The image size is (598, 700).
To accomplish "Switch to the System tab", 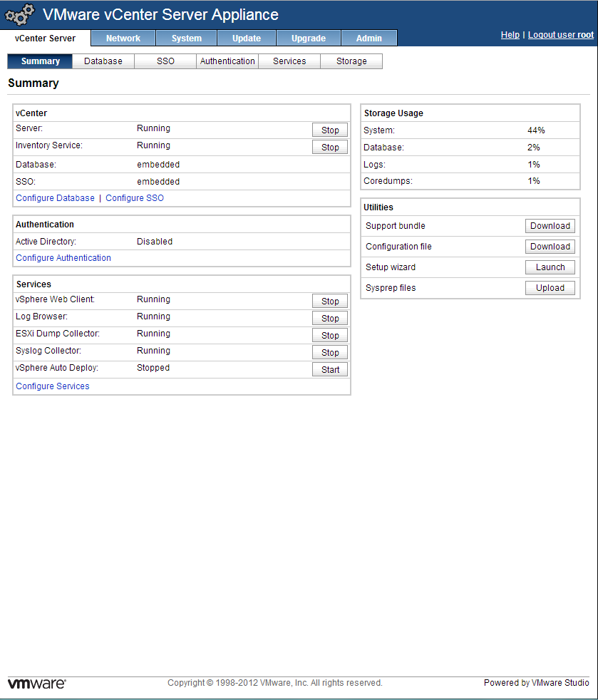I will (186, 38).
